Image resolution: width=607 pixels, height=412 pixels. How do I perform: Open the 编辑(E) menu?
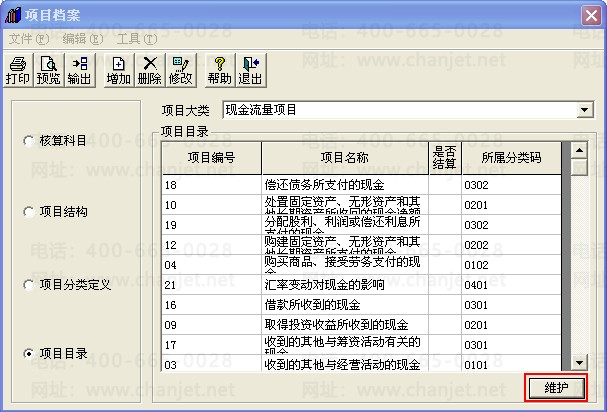point(82,39)
